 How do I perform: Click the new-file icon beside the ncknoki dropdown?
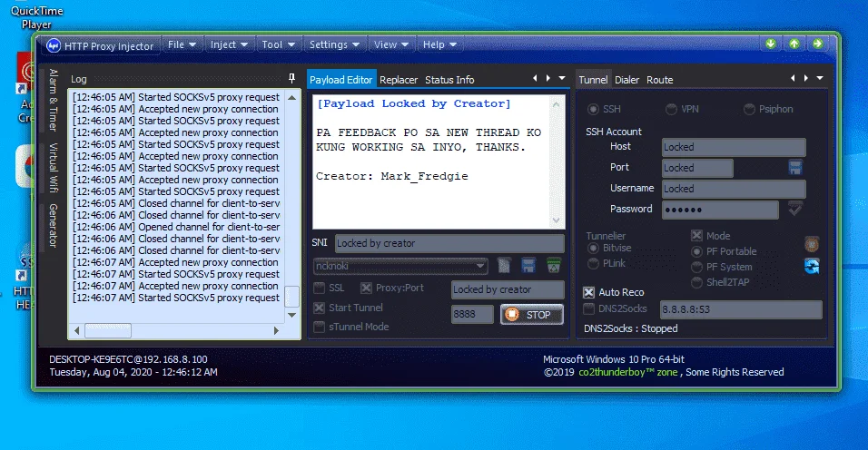tap(504, 265)
